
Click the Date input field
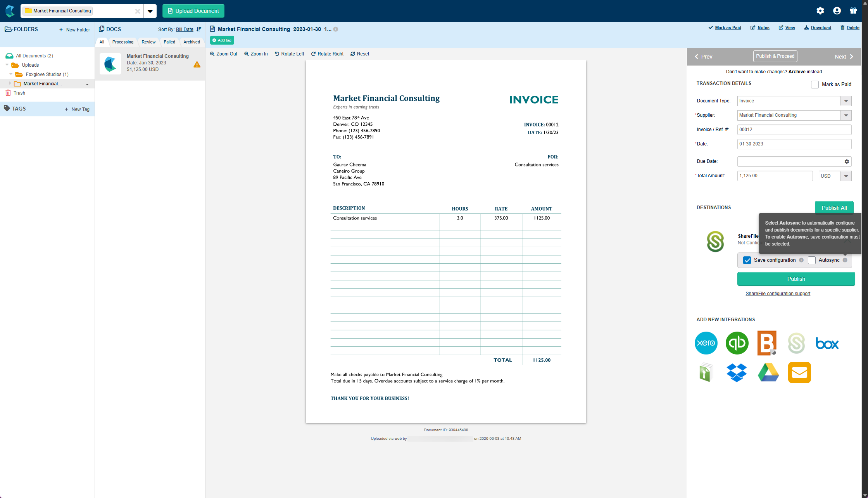794,144
